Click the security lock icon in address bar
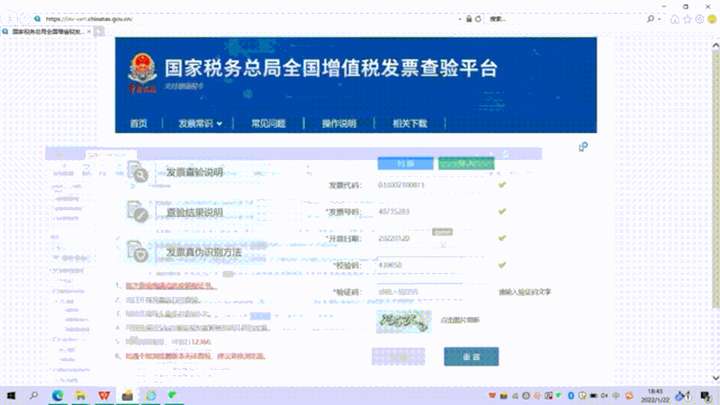 pyautogui.click(x=469, y=19)
